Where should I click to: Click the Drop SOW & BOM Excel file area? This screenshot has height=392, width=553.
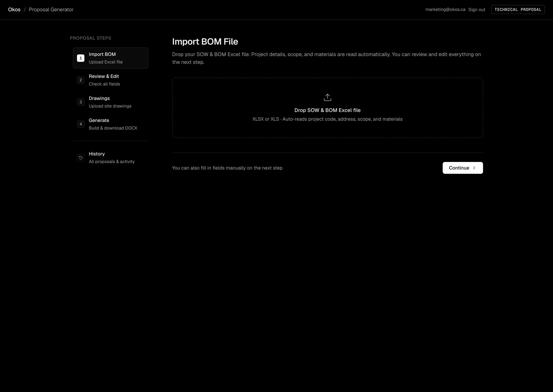(x=327, y=108)
